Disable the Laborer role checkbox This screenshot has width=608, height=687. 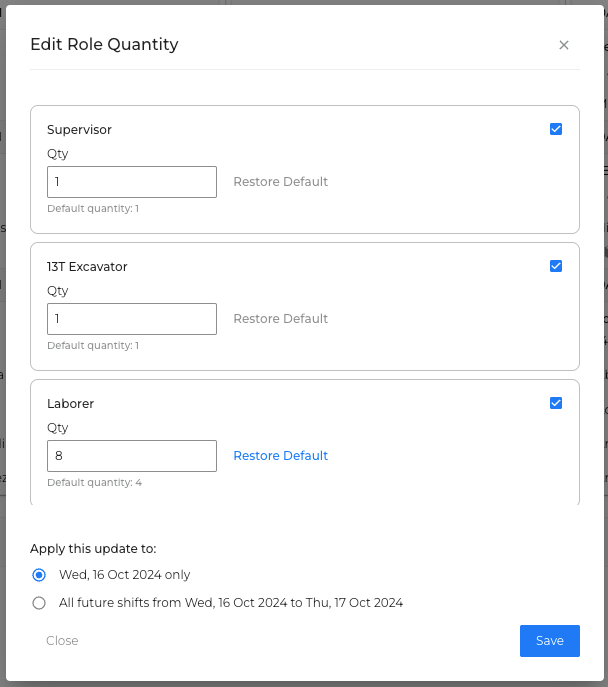(x=556, y=403)
